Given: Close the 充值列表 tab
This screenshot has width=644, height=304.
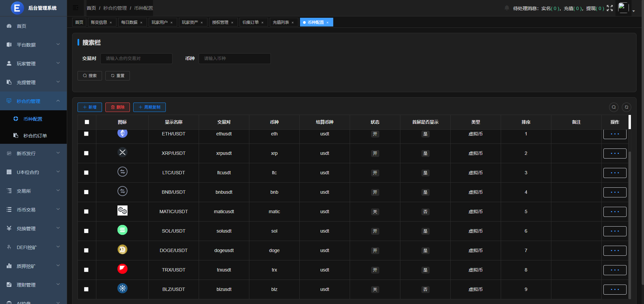Looking at the screenshot, I should 293,22.
